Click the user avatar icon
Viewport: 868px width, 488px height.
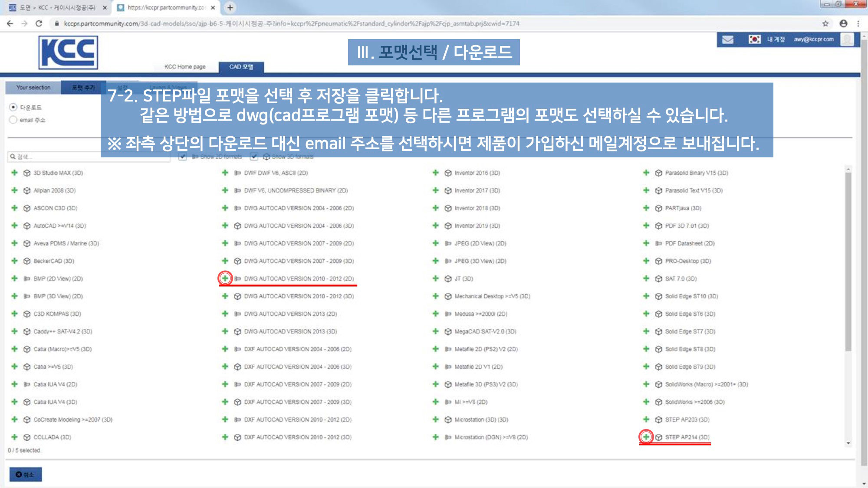847,39
